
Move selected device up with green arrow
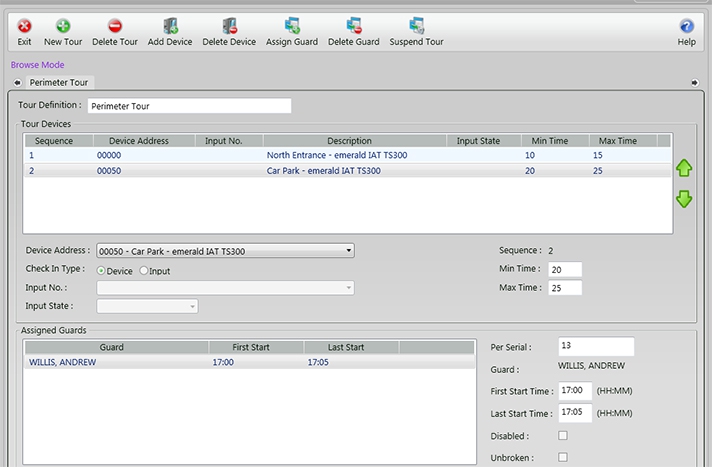tap(684, 168)
